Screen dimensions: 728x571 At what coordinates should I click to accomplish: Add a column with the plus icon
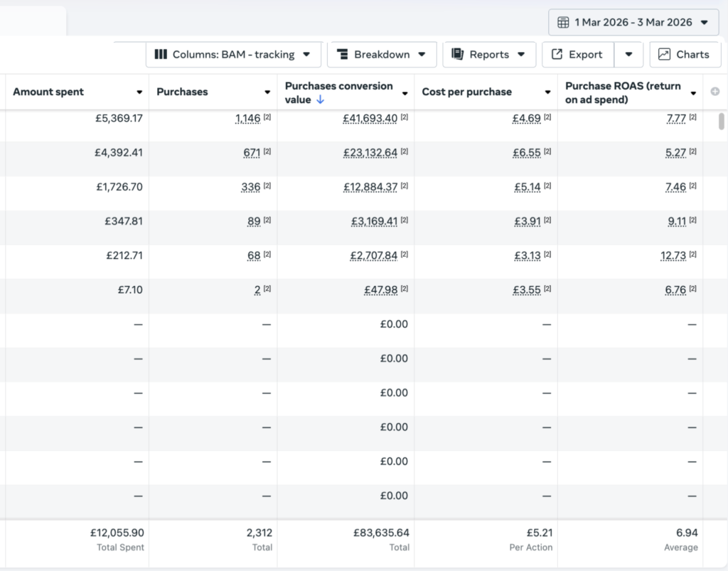[x=715, y=92]
